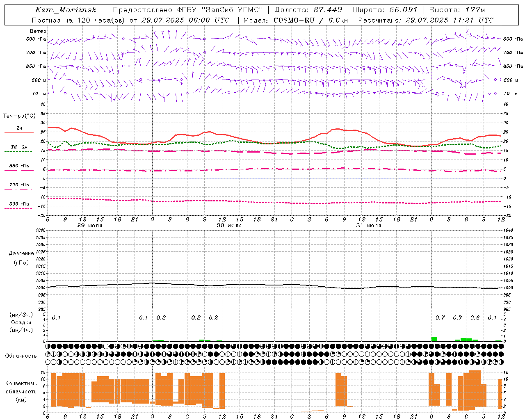Click the 0.6 precipitation amount value
The width and height of the screenshot is (525, 420).
475,318
